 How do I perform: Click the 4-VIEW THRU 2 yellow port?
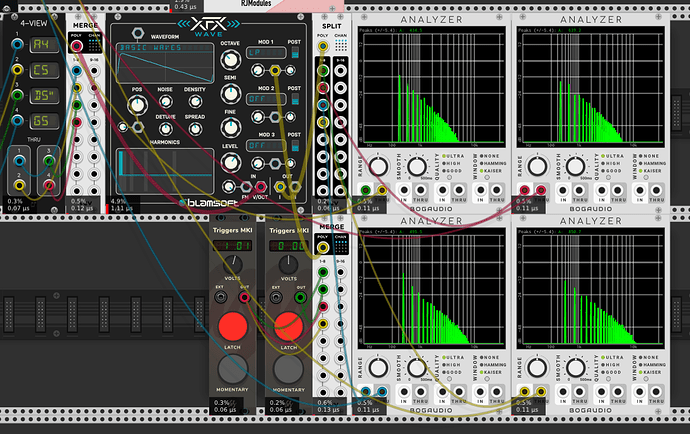[x=19, y=185]
